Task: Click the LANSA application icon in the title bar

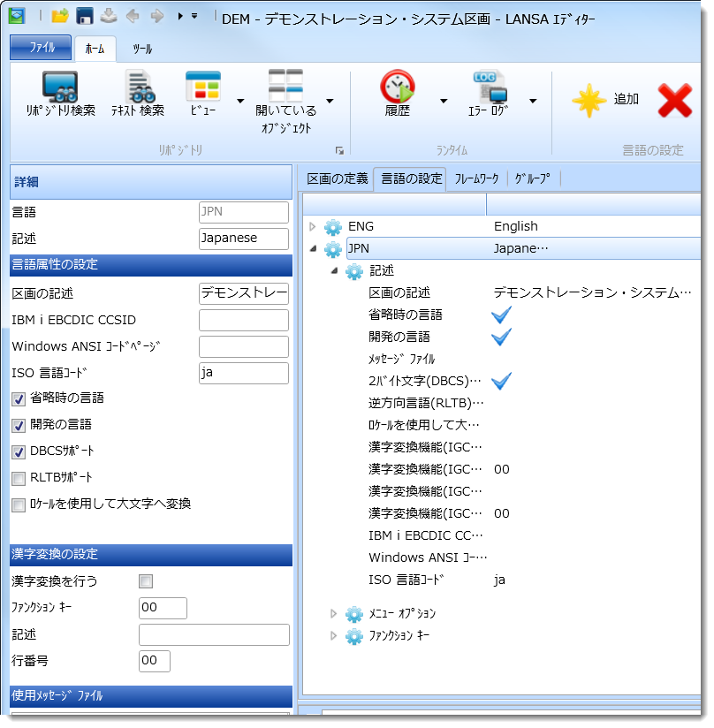Action: [x=17, y=16]
